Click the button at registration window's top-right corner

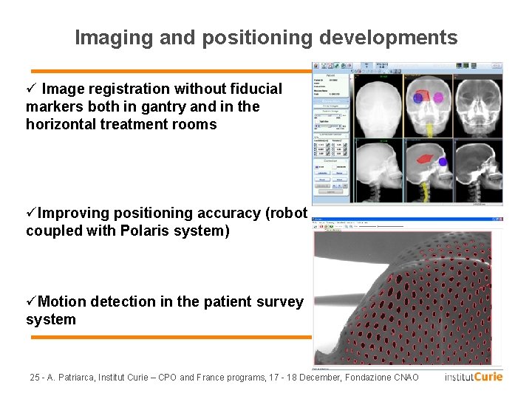[x=497, y=66]
